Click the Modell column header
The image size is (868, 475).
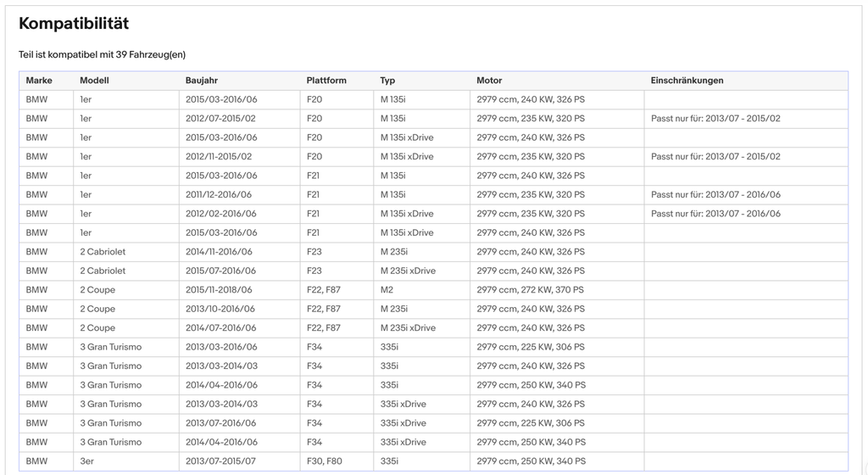tap(94, 81)
